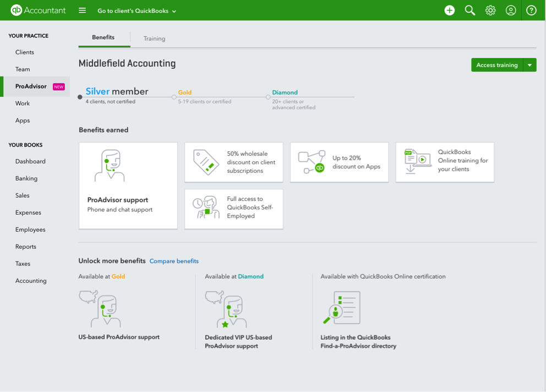Click the search magnifier in the top bar
This screenshot has height=392, width=546.
[x=469, y=10]
